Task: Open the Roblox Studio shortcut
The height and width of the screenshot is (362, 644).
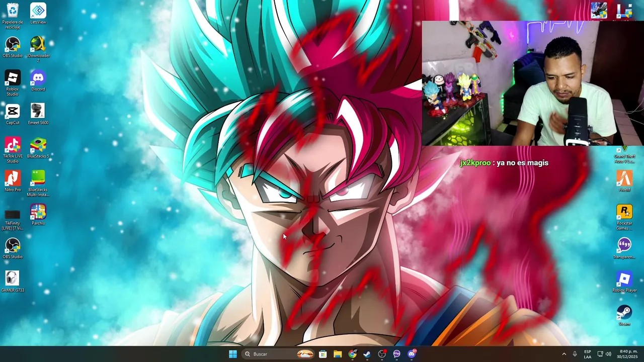Action: coord(13,83)
